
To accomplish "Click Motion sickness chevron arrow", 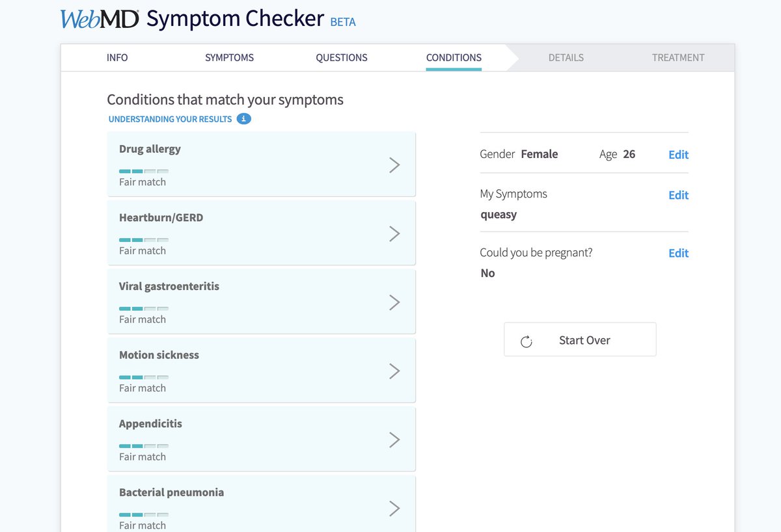I will click(x=394, y=371).
